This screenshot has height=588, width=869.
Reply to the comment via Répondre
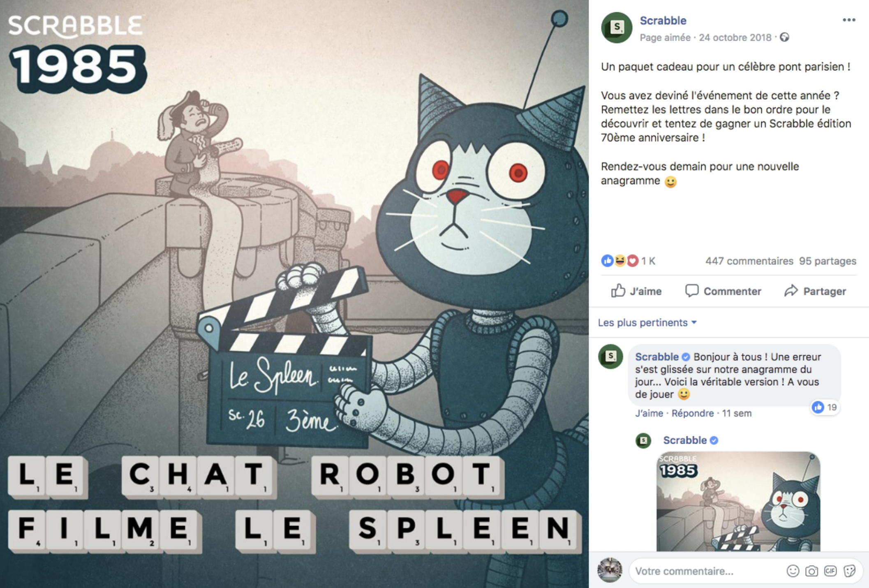tap(692, 413)
